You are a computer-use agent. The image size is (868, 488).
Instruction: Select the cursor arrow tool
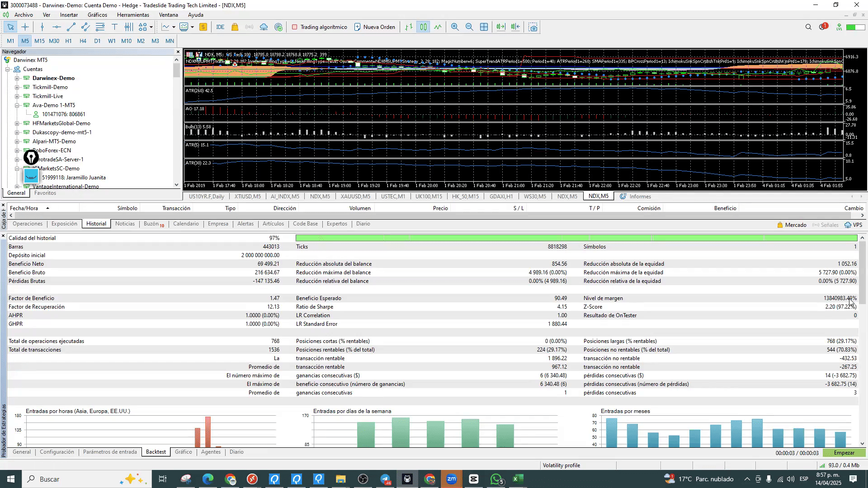pyautogui.click(x=10, y=27)
